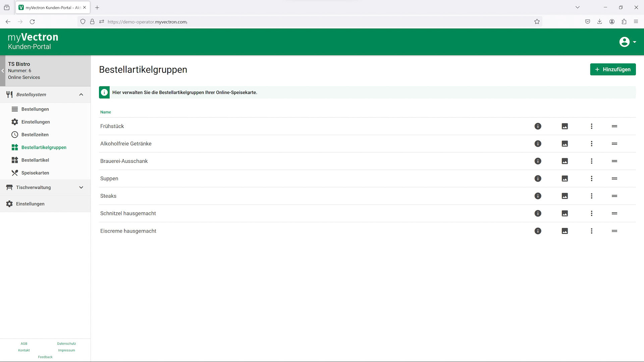This screenshot has height=362, width=644.
Task: Go to Bestellzeiten menu item
Action: tap(35, 135)
